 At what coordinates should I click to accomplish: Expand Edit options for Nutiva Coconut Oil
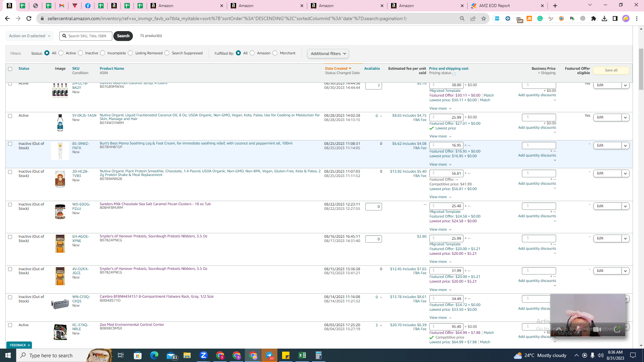[625, 118]
